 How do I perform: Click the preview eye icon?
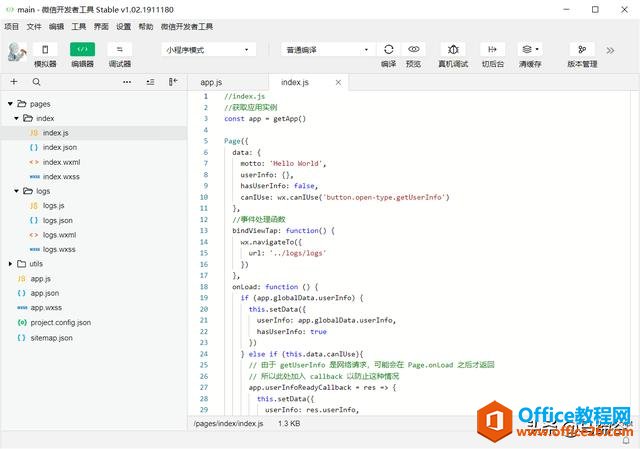(x=413, y=49)
